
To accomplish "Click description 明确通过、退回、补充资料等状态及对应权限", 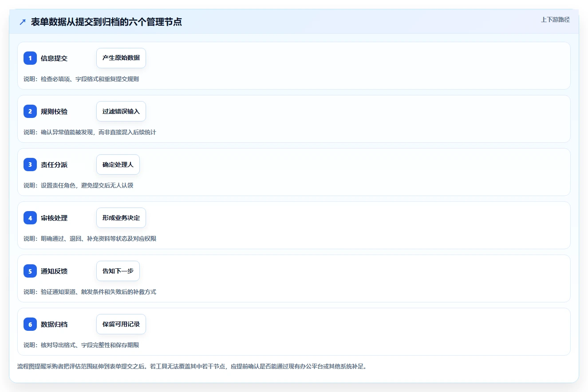I will [99, 239].
